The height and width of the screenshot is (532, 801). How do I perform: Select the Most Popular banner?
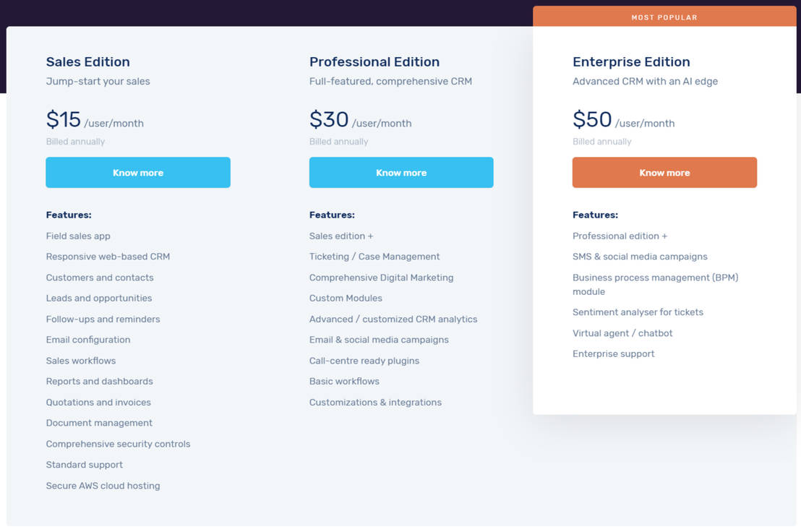664,17
